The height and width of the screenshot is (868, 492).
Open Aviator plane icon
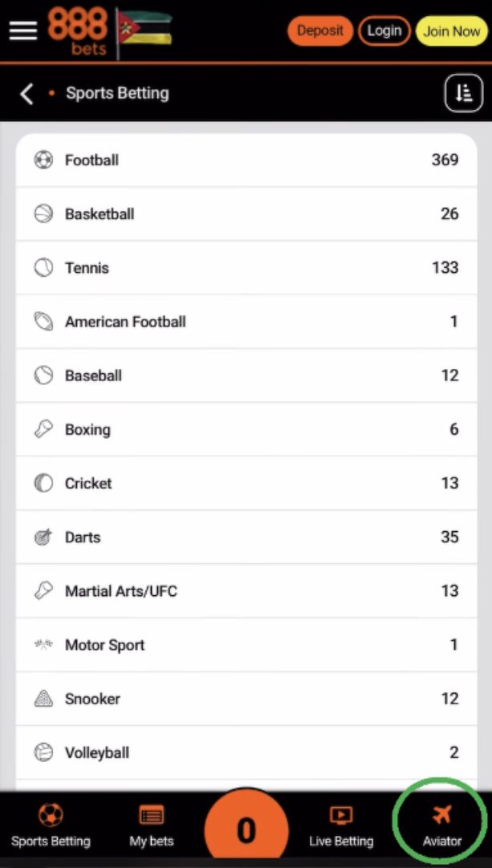(441, 815)
